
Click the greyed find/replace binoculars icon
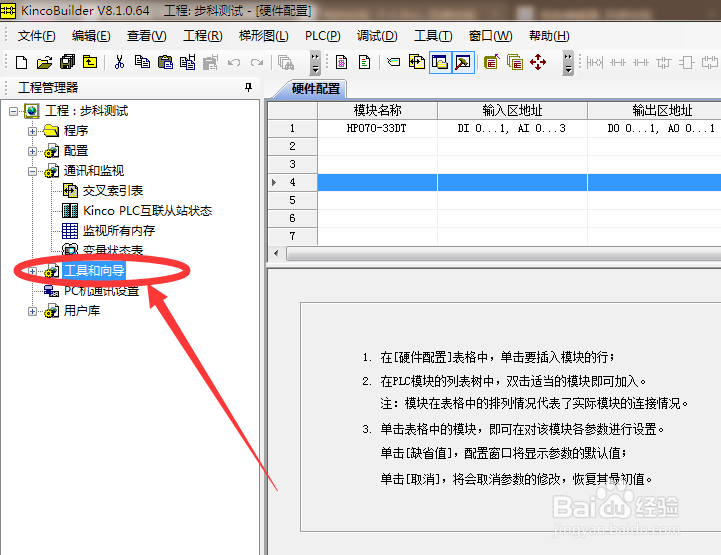286,62
